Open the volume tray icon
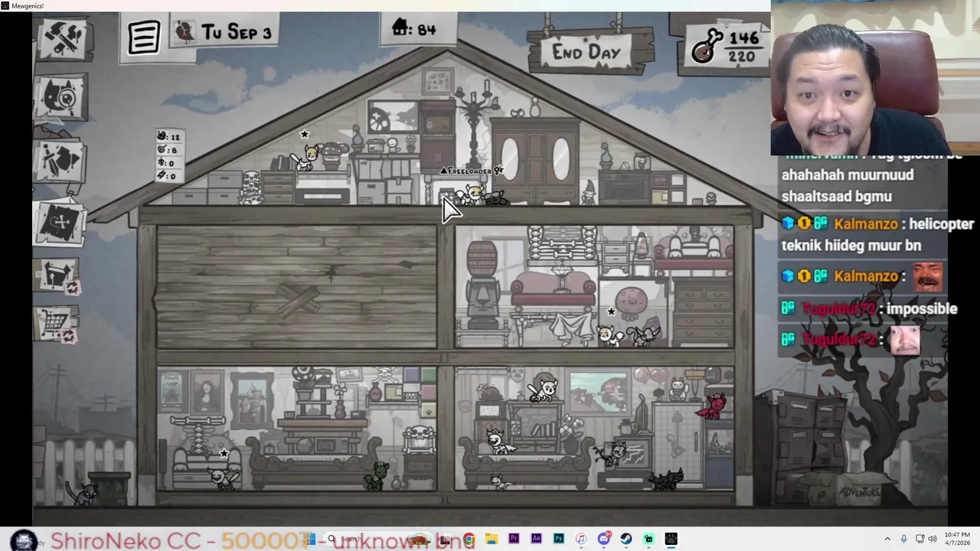 pyautogui.click(x=933, y=539)
